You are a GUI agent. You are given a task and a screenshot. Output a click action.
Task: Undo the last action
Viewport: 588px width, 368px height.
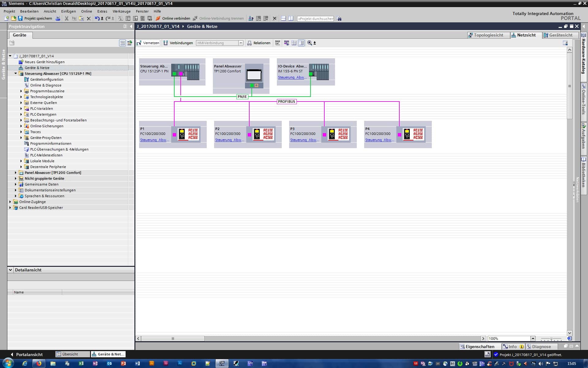point(97,18)
